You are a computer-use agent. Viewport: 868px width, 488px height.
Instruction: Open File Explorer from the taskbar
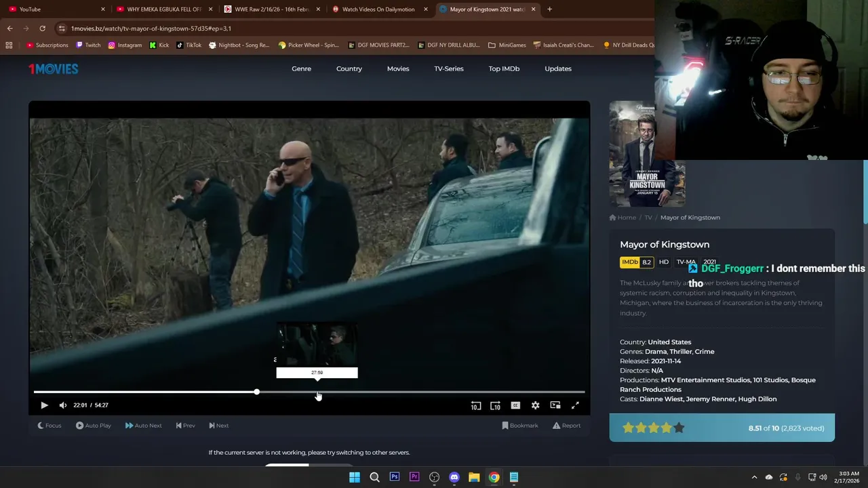tap(474, 477)
